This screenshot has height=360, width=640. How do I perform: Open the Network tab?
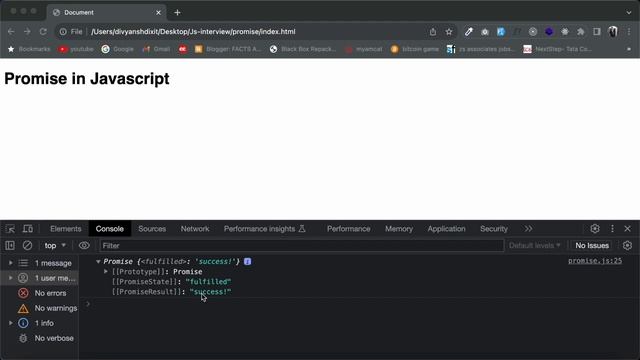click(x=195, y=229)
